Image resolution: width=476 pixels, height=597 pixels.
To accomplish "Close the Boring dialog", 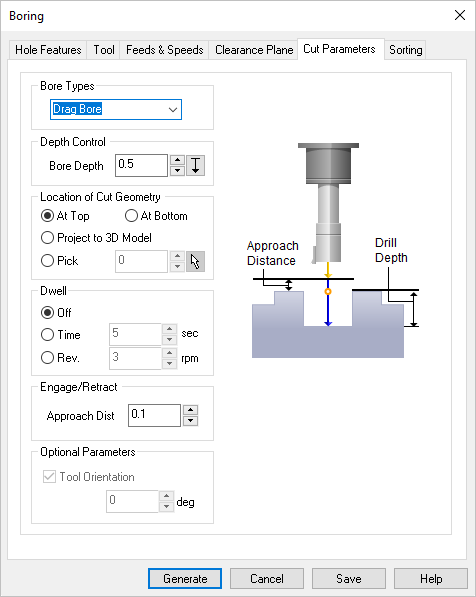I will (460, 15).
